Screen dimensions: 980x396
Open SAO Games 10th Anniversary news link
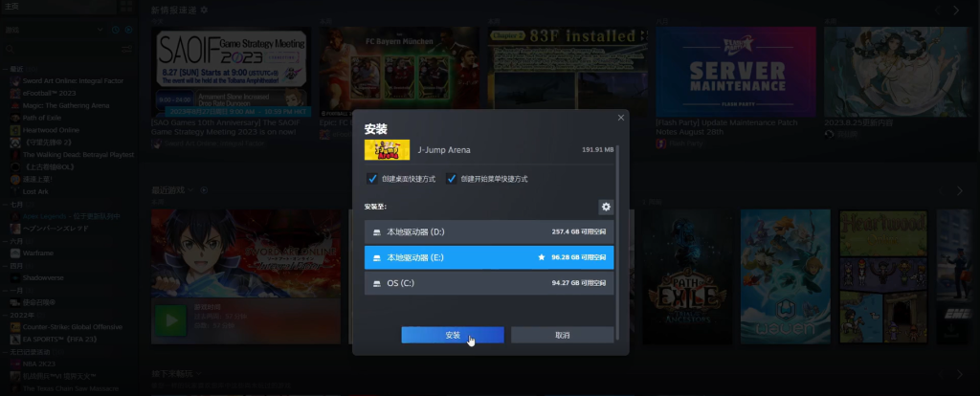point(226,127)
